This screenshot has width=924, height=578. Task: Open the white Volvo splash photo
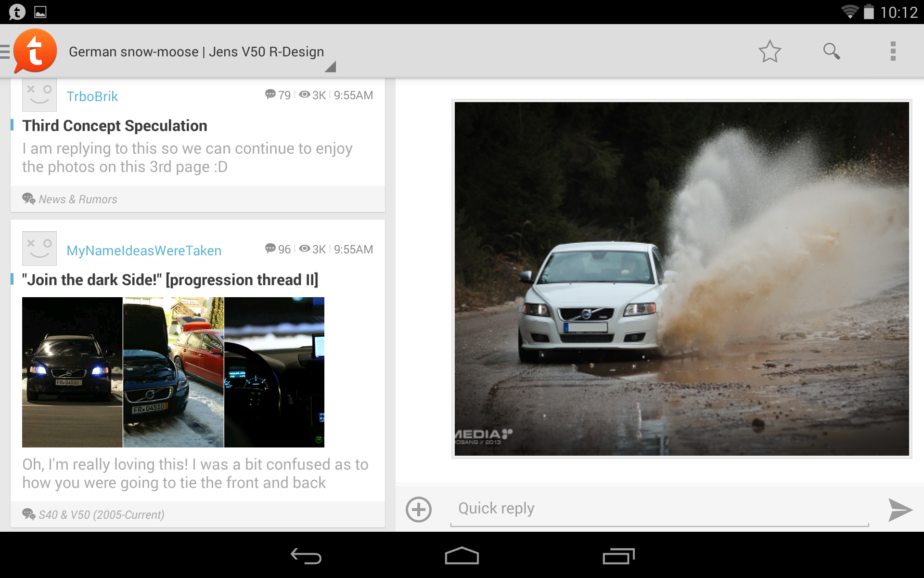click(x=681, y=278)
